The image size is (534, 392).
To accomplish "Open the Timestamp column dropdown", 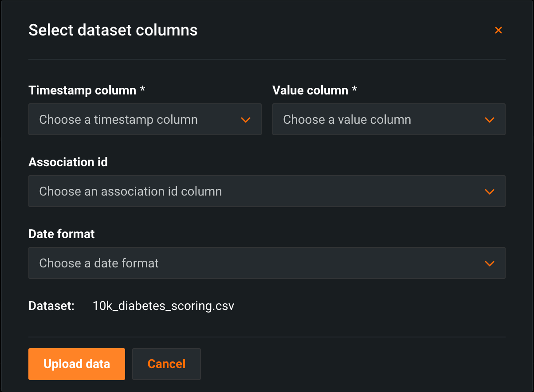I will pyautogui.click(x=145, y=119).
